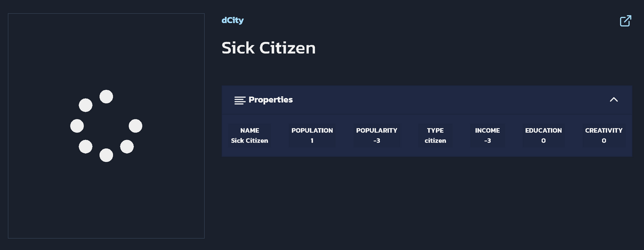Click the Sick Citizen title
The height and width of the screenshot is (250, 644).
[x=269, y=48]
